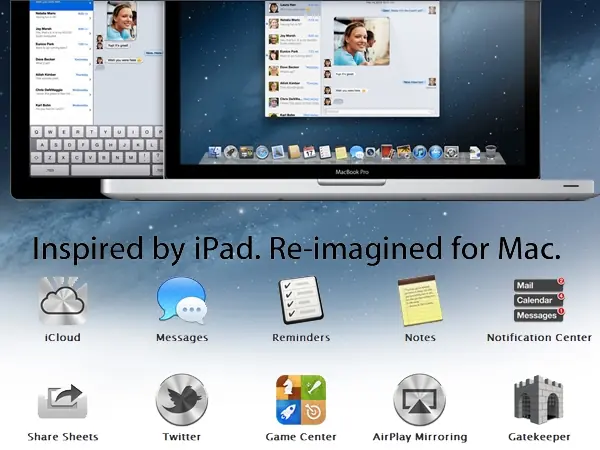Launch Photo Booth from the dock
Viewport: 600px width, 450px height.
387,152
